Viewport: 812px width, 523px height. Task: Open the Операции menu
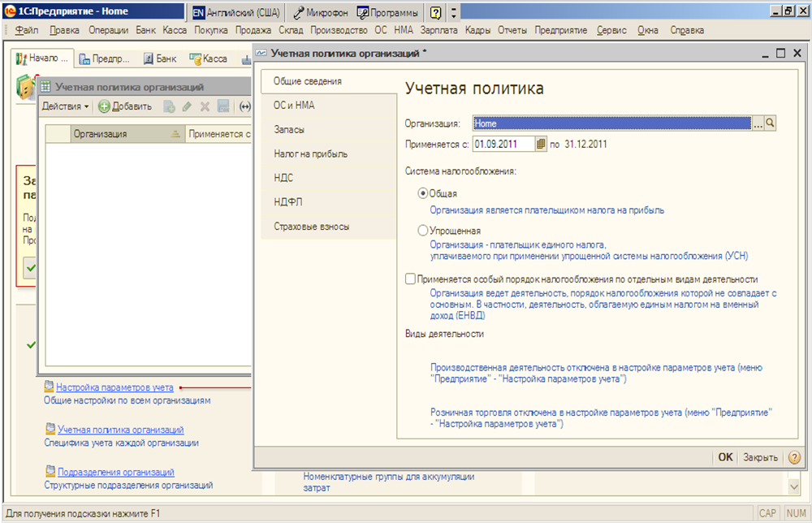click(x=108, y=30)
